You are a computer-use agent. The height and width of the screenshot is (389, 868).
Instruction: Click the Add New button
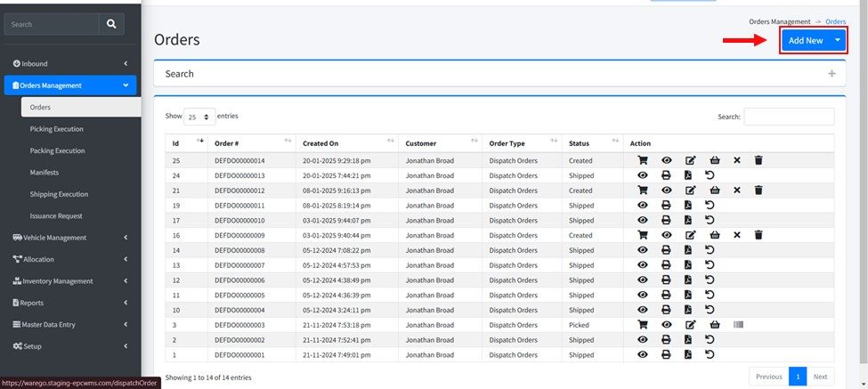(806, 40)
